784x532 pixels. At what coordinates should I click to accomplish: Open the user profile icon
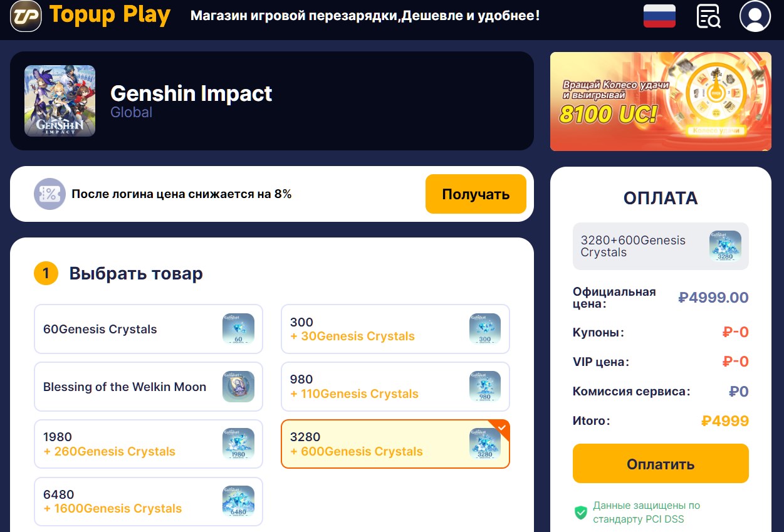click(x=755, y=16)
